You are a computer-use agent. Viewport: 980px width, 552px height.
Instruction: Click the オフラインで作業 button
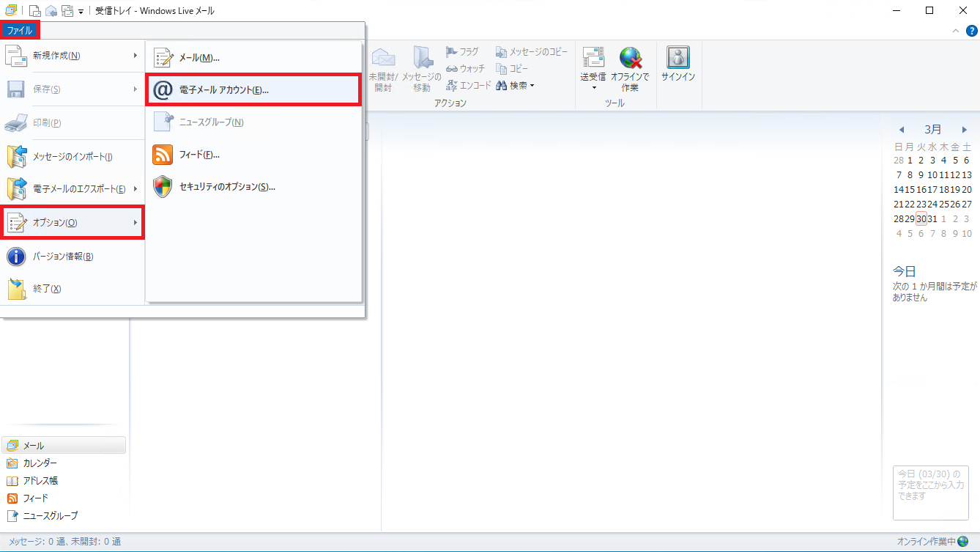click(x=630, y=69)
